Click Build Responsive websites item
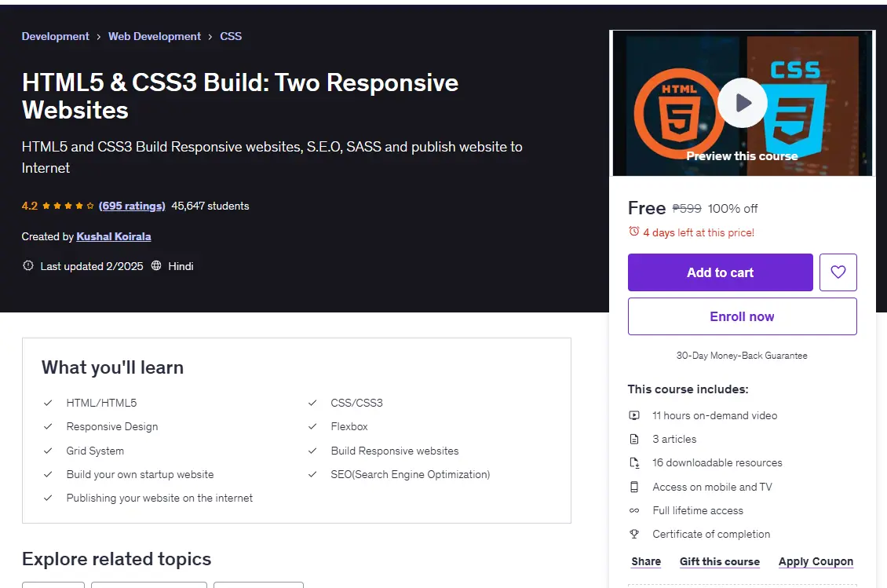The image size is (887, 588). (395, 451)
